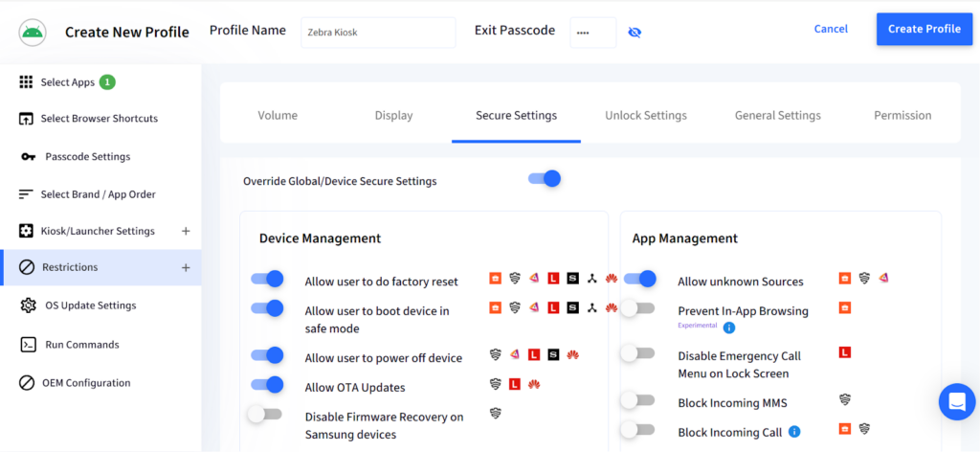Turn off Allow user to power off device
The height and width of the screenshot is (452, 980).
[268, 355]
